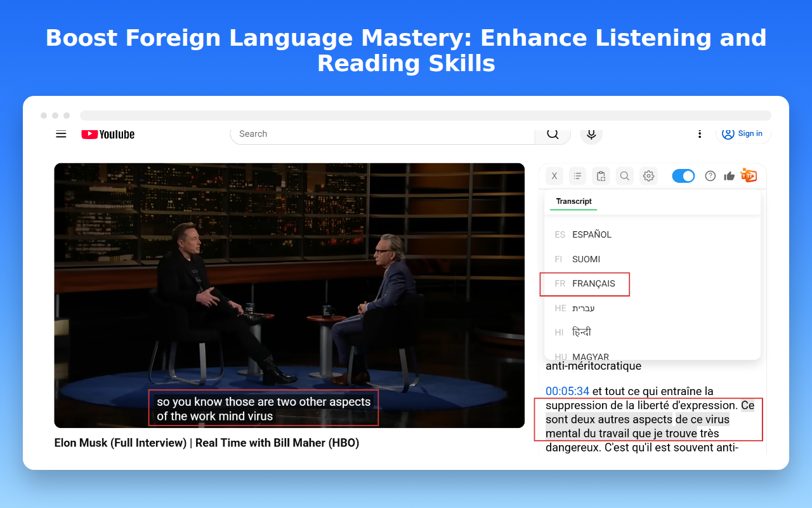Choose Hindi (HI) language option
Screen dimensions: 812x508
[x=652, y=332]
